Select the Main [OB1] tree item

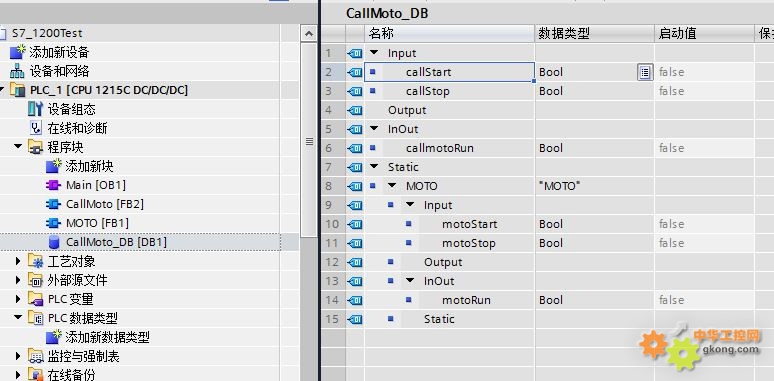click(96, 185)
